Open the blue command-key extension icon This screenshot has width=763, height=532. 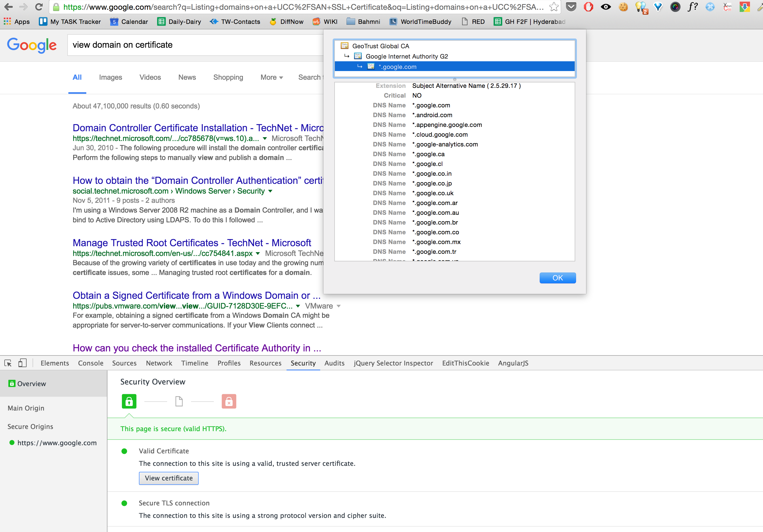pos(710,7)
